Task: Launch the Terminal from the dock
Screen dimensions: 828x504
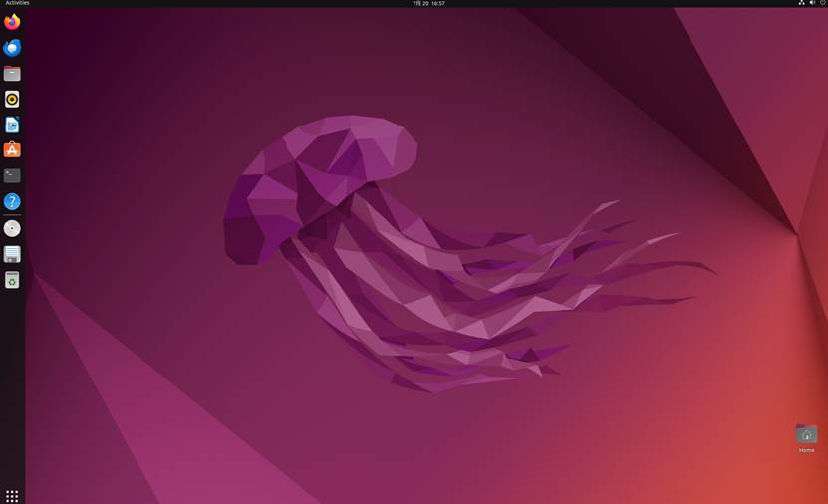Action: [x=12, y=175]
